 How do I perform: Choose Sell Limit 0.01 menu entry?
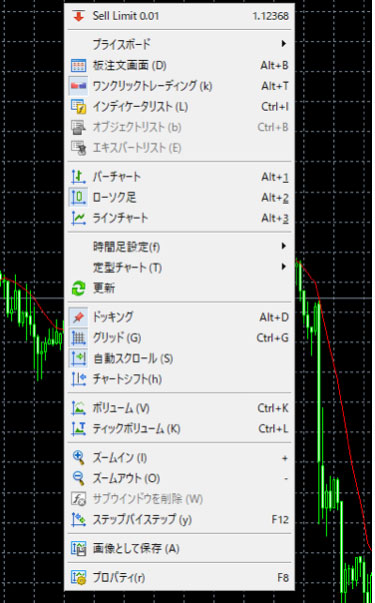179,16
